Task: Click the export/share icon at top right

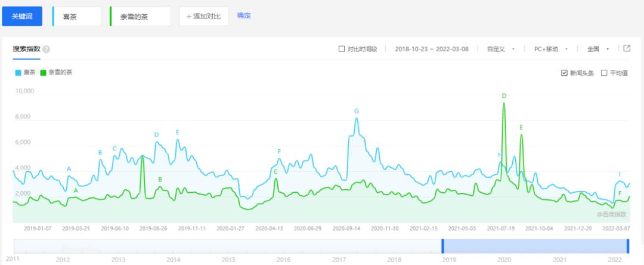Action: [627, 48]
